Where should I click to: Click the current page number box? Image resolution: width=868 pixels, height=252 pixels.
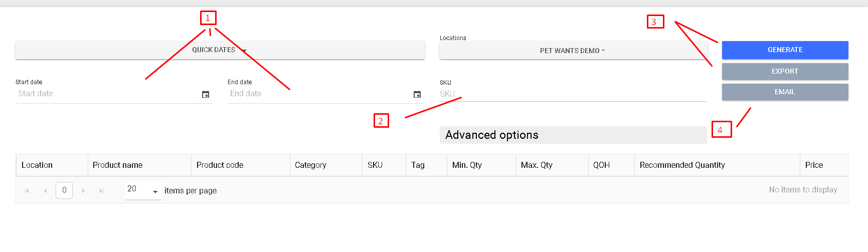coord(64,190)
